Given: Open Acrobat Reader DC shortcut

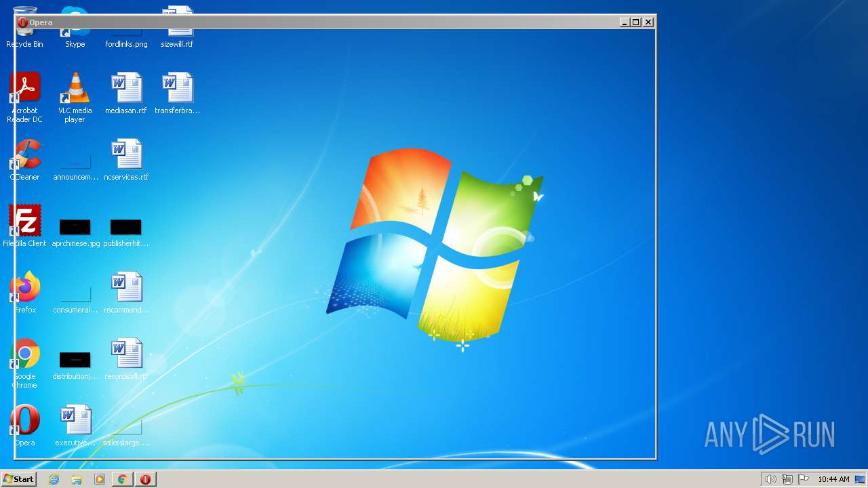Looking at the screenshot, I should point(24,98).
